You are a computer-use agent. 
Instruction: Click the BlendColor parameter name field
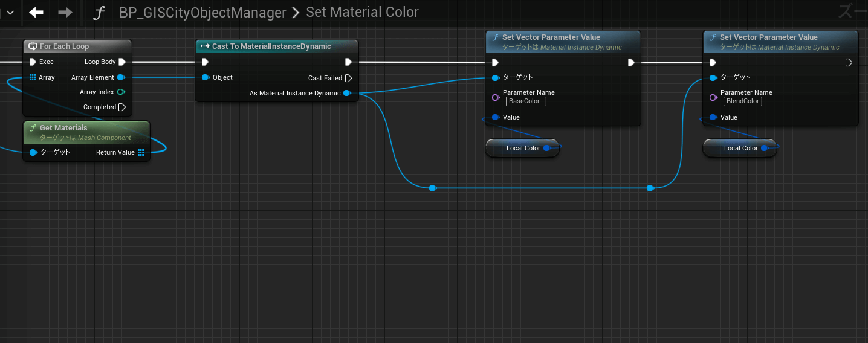pos(743,101)
